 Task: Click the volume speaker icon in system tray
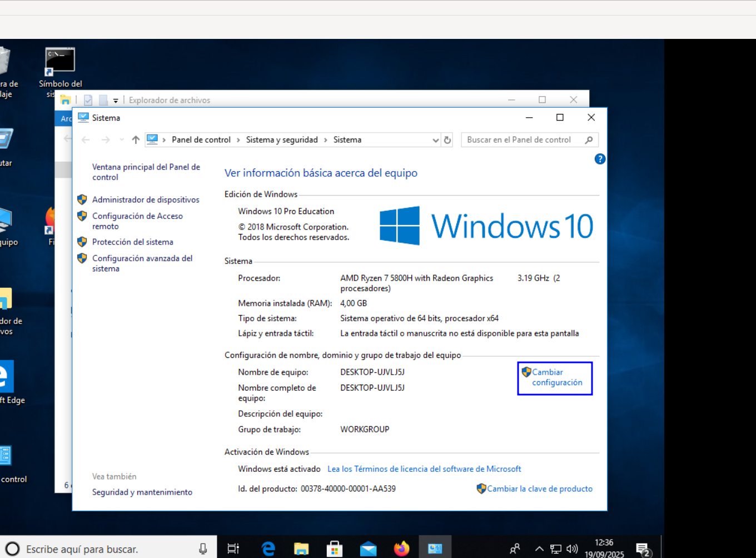(x=572, y=549)
